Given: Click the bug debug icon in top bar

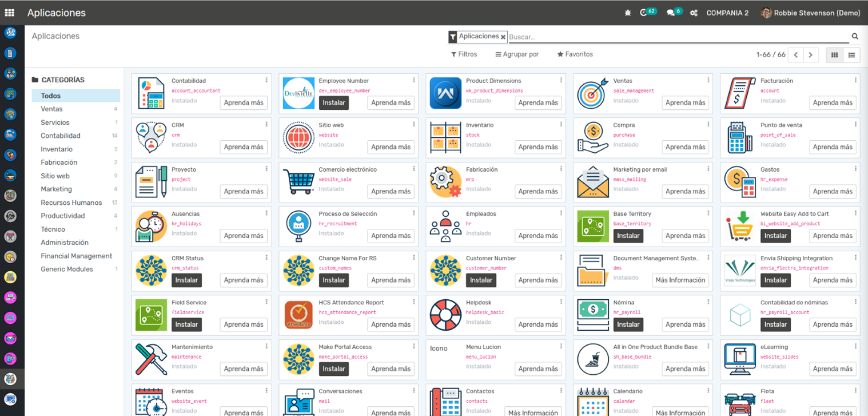Looking at the screenshot, I should coord(628,13).
